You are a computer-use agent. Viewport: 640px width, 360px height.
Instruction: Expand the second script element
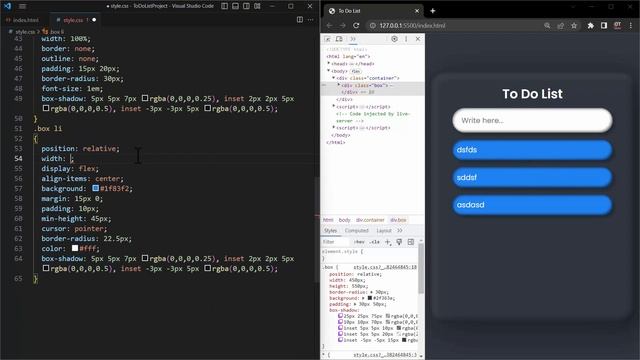(x=333, y=127)
